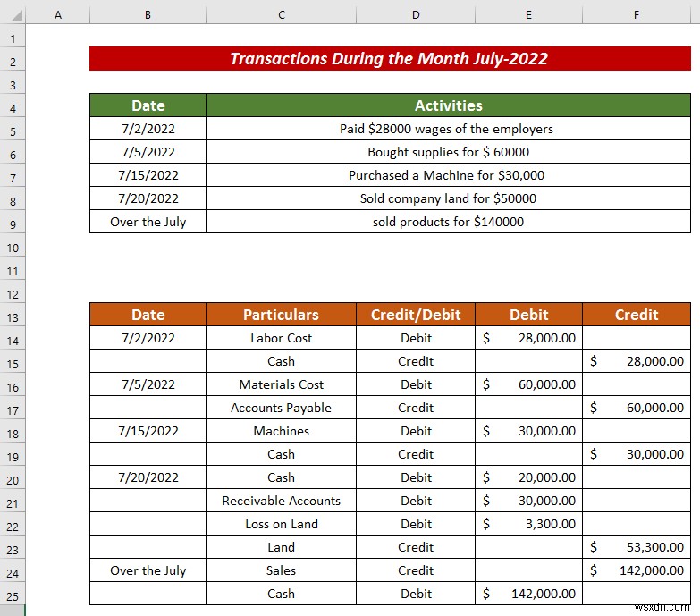
Task: Click 'Over the July' in row 9
Action: tap(148, 222)
